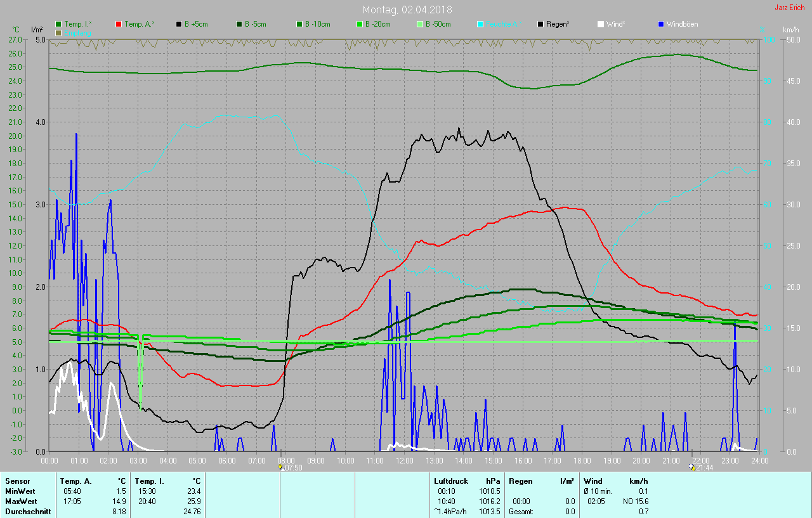Click the sunset icon at 21:44
This screenshot has width=812, height=518.
click(691, 466)
